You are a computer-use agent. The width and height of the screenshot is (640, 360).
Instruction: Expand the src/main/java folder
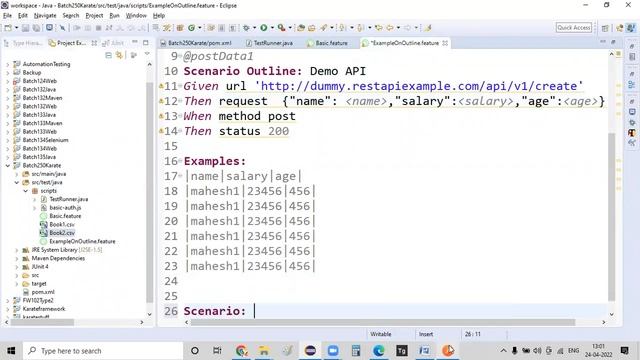point(17,174)
